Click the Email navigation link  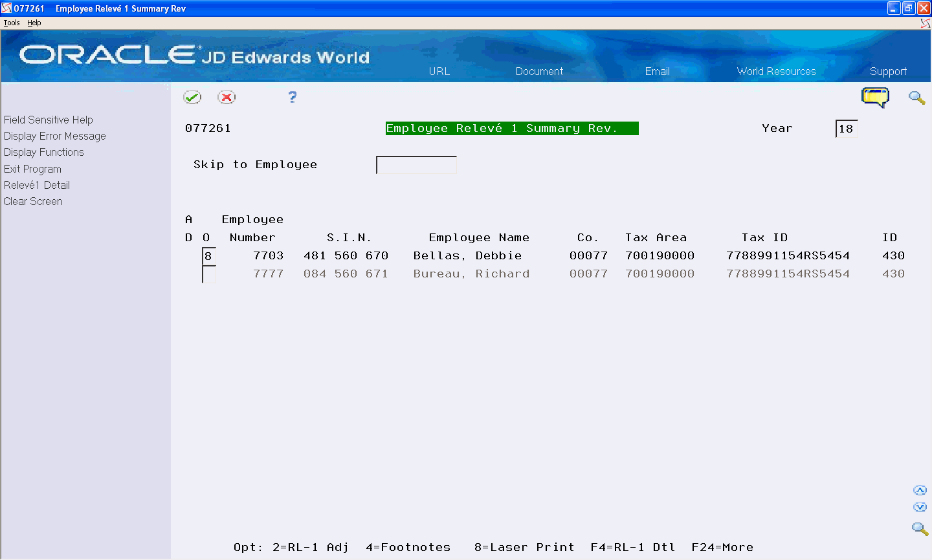point(657,71)
